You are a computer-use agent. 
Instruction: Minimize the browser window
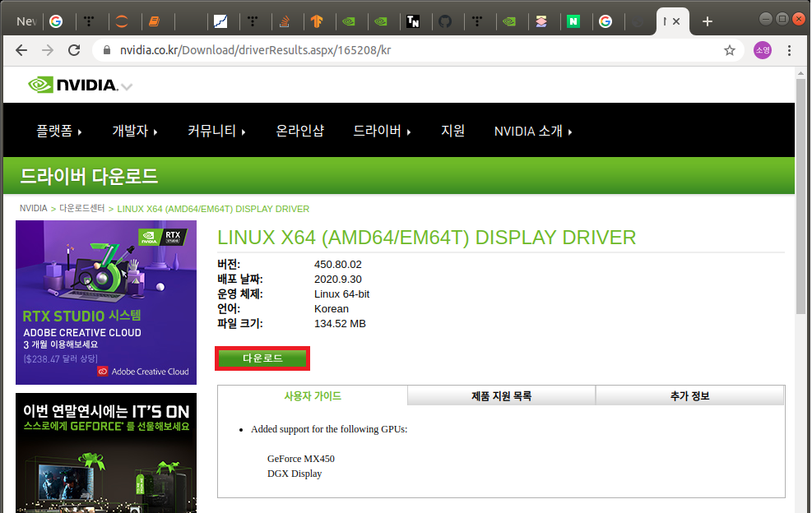coord(766,19)
